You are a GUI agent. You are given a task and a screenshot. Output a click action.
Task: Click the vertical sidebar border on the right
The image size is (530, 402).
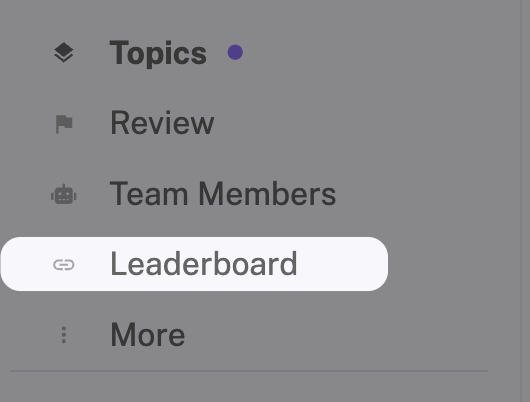click(x=521, y=201)
